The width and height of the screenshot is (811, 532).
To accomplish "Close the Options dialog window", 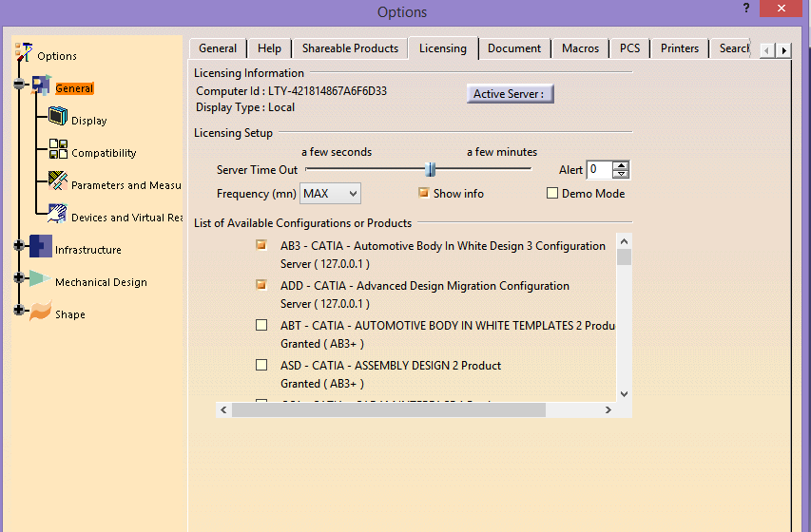I will click(781, 9).
